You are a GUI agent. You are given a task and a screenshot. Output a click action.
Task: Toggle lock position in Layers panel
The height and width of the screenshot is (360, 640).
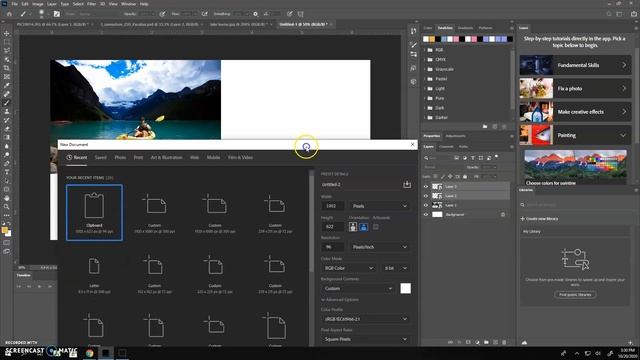(x=450, y=176)
